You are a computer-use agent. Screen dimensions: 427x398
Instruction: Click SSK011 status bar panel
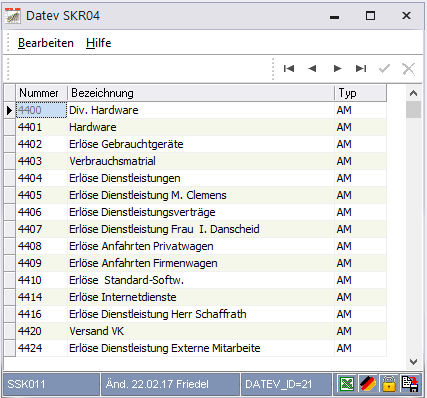pos(51,384)
